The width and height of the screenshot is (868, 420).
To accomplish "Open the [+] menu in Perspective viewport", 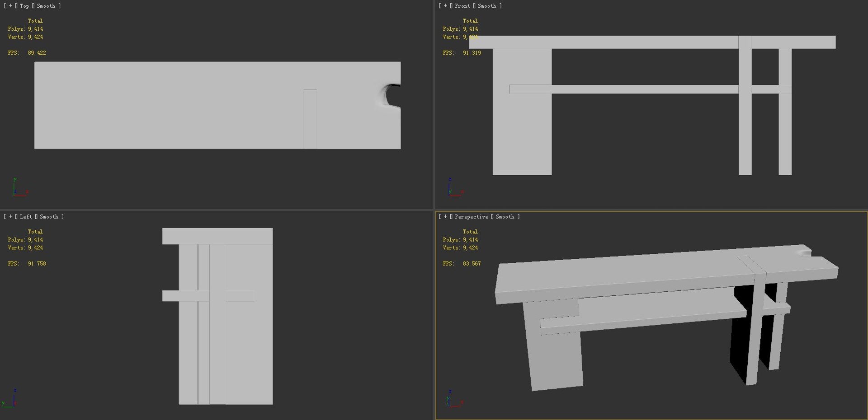I will point(445,217).
